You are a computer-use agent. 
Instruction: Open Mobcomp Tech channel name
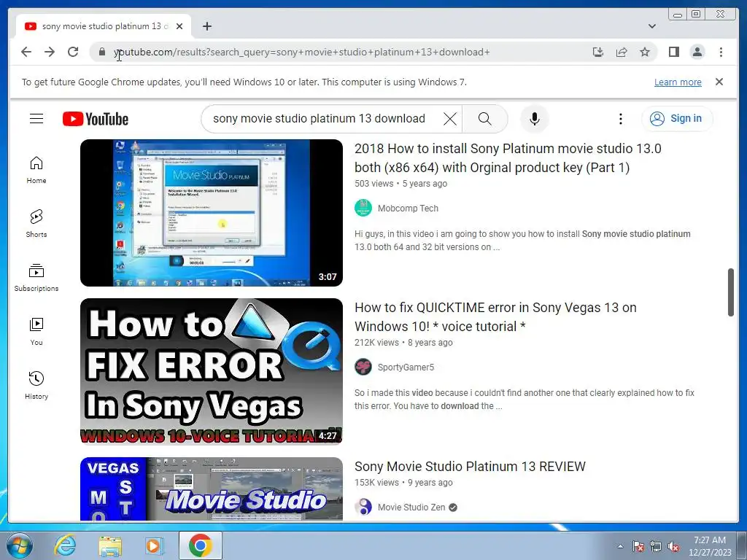point(408,208)
